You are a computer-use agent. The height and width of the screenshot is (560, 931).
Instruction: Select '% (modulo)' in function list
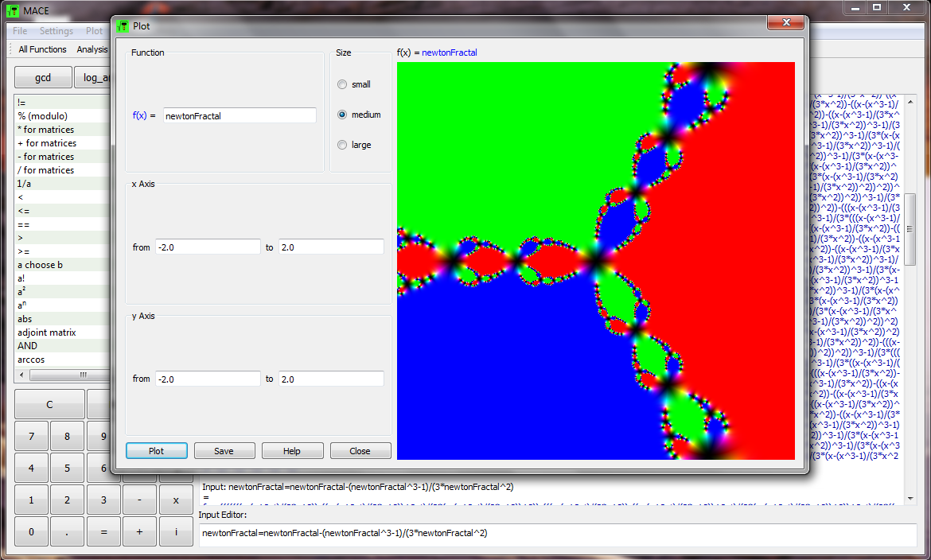(x=62, y=116)
